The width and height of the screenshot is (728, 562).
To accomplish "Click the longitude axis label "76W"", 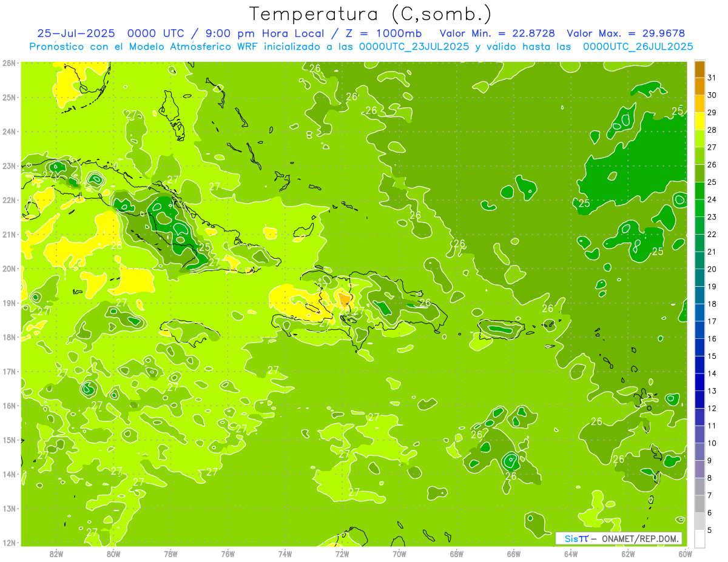I will [x=228, y=554].
